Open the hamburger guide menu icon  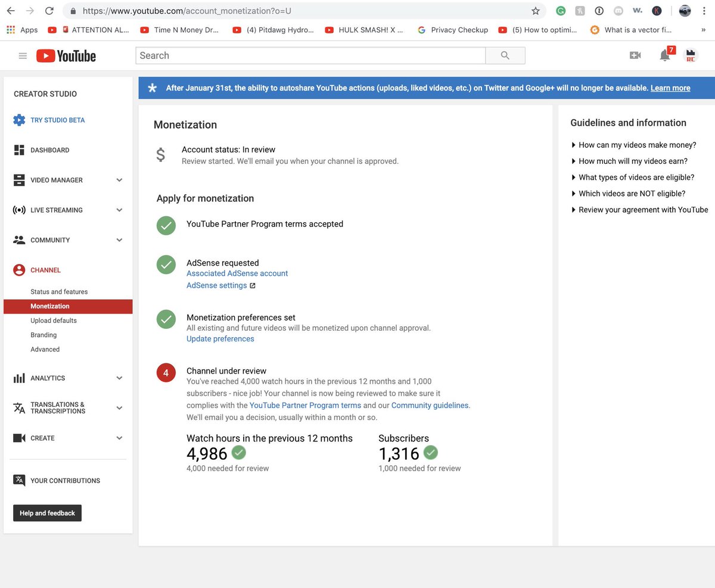coord(23,56)
